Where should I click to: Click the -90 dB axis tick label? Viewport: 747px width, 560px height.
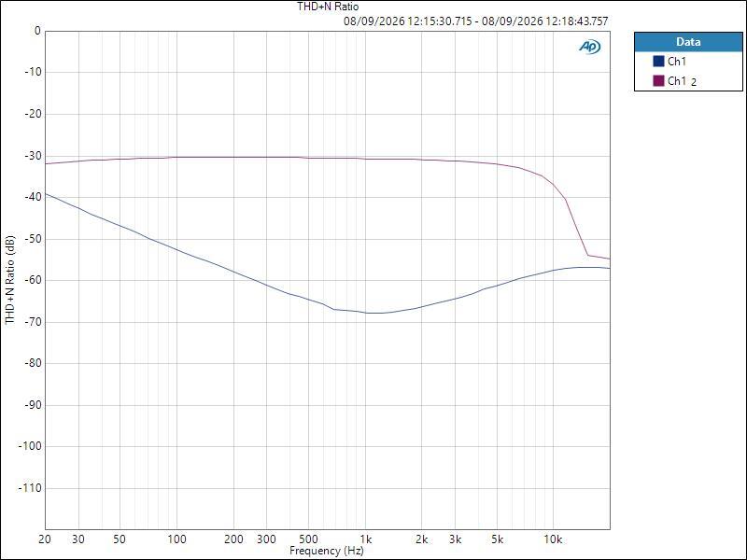[x=33, y=405]
